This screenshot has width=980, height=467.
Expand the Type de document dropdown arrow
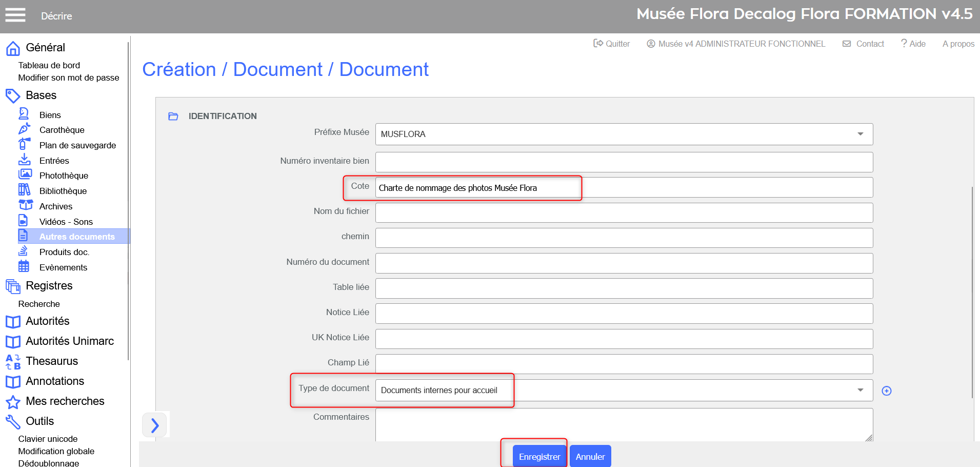[x=860, y=391]
